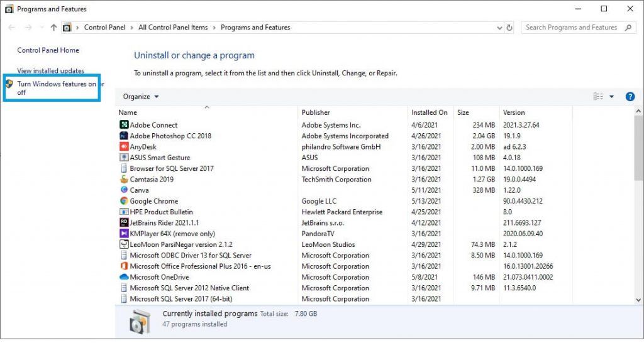644x343 pixels.
Task: Click the change view list icon
Action: pos(598,96)
